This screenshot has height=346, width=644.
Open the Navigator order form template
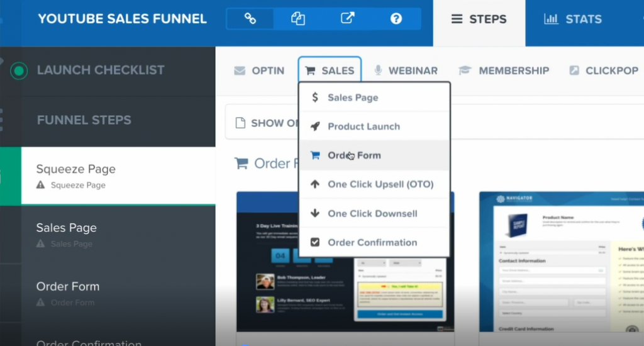[562, 262]
